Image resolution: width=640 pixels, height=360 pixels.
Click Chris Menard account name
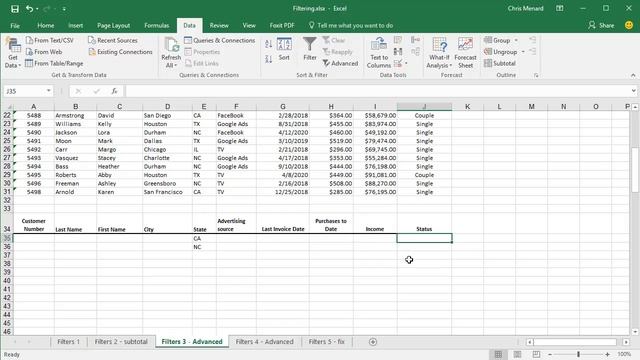click(x=525, y=9)
